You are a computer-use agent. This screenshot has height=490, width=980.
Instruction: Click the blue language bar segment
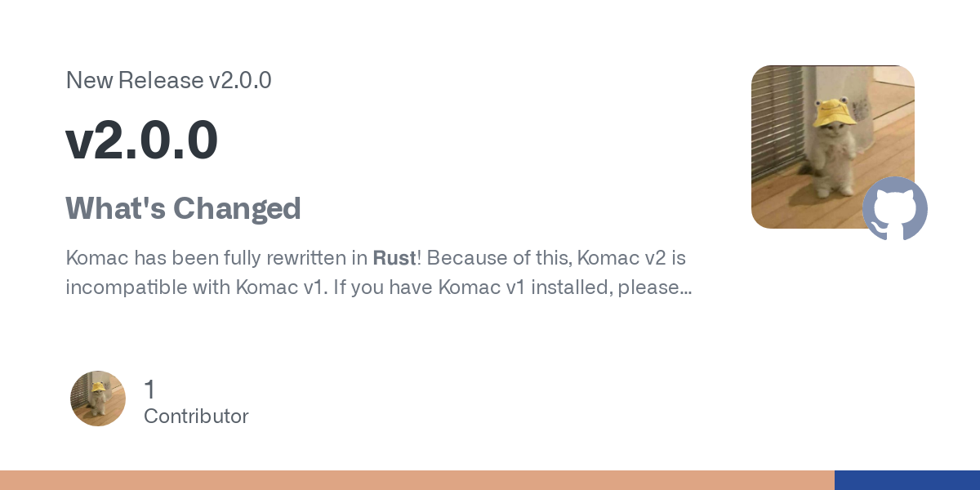click(906, 480)
